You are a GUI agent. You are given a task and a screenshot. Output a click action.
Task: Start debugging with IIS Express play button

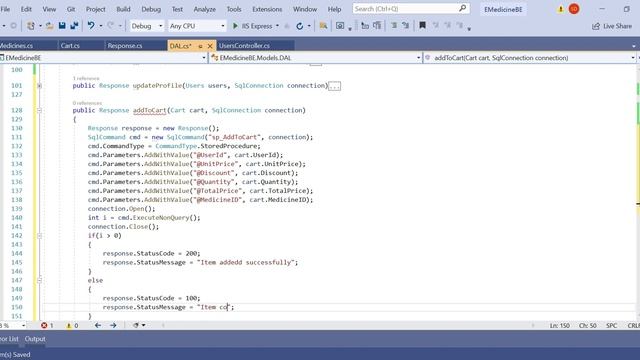coord(235,26)
